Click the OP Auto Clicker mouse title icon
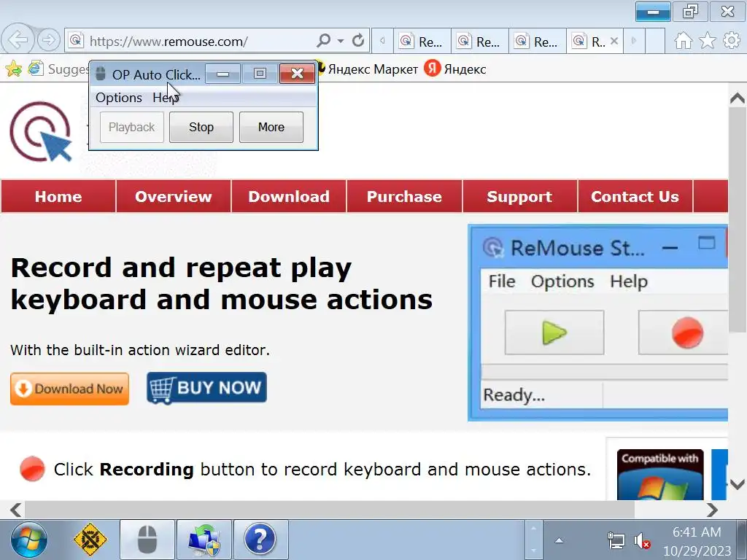 (x=100, y=74)
